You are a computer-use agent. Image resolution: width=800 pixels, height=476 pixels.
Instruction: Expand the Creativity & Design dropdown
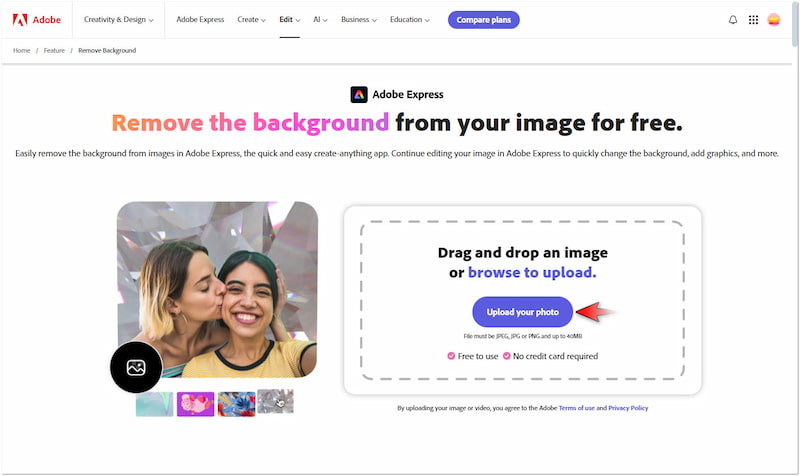pos(119,19)
